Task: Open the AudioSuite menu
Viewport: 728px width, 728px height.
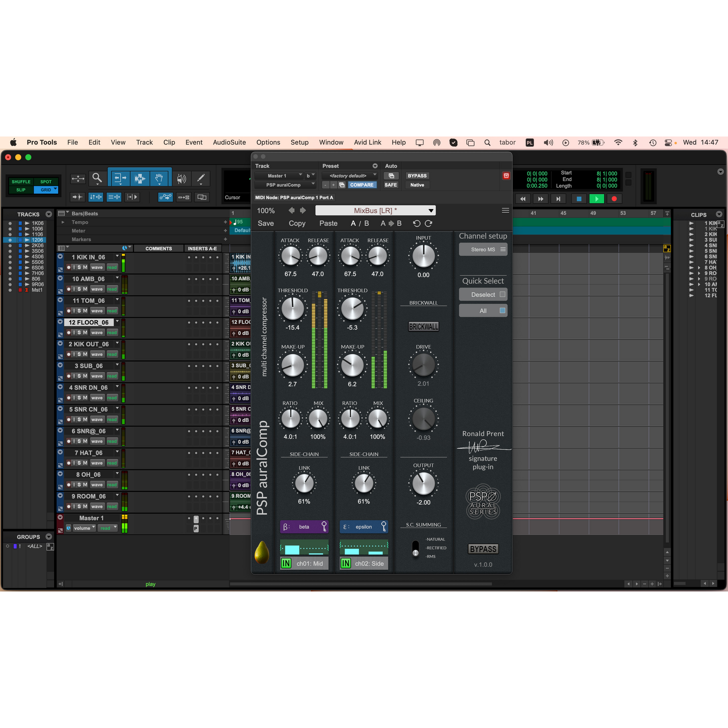Action: point(229,143)
